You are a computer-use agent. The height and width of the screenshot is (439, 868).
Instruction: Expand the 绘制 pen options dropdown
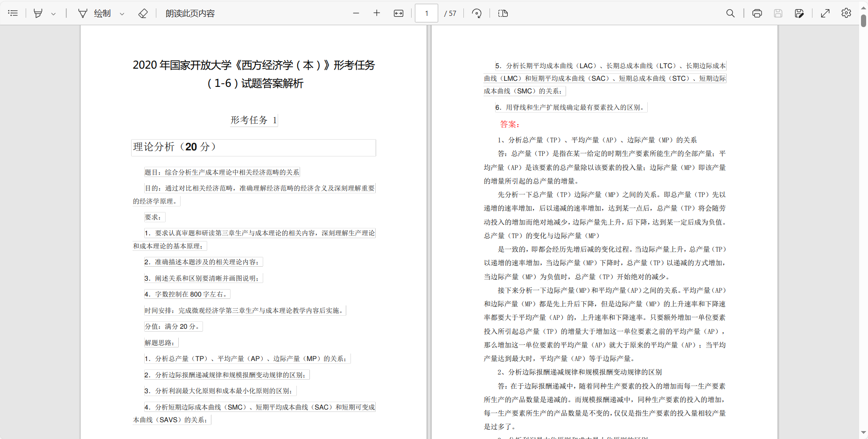[122, 14]
